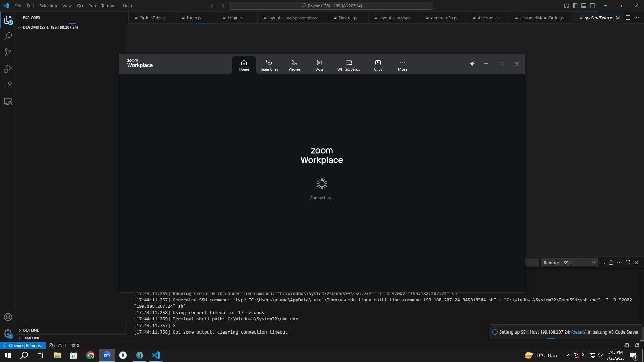Viewport: 644px width, 362px height.
Task: Click errors and warnings status indicator
Action: click(57, 346)
